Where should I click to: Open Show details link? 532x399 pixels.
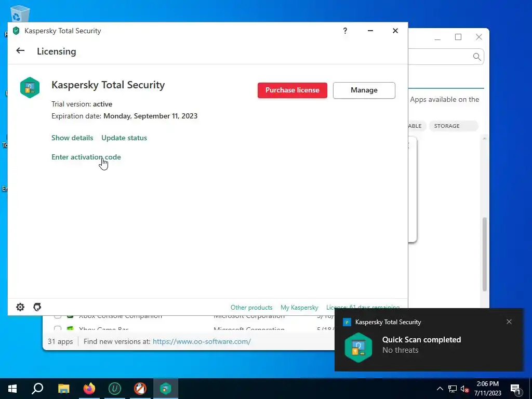(x=72, y=138)
